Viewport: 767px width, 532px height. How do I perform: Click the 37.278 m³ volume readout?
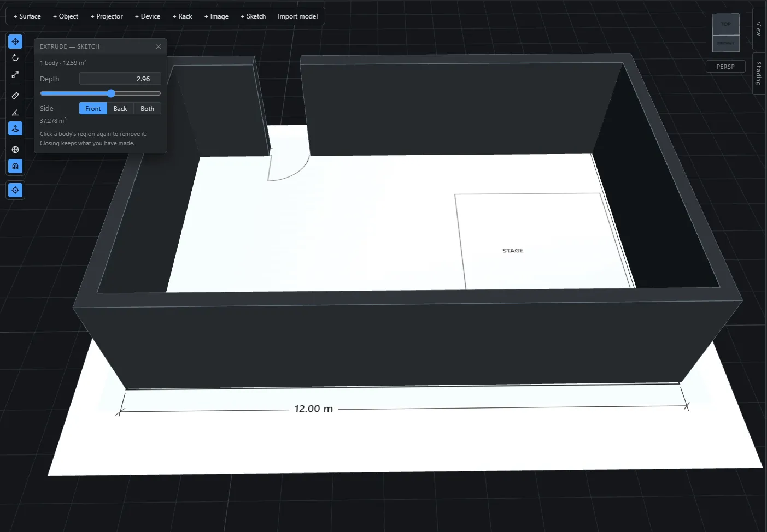(53, 121)
